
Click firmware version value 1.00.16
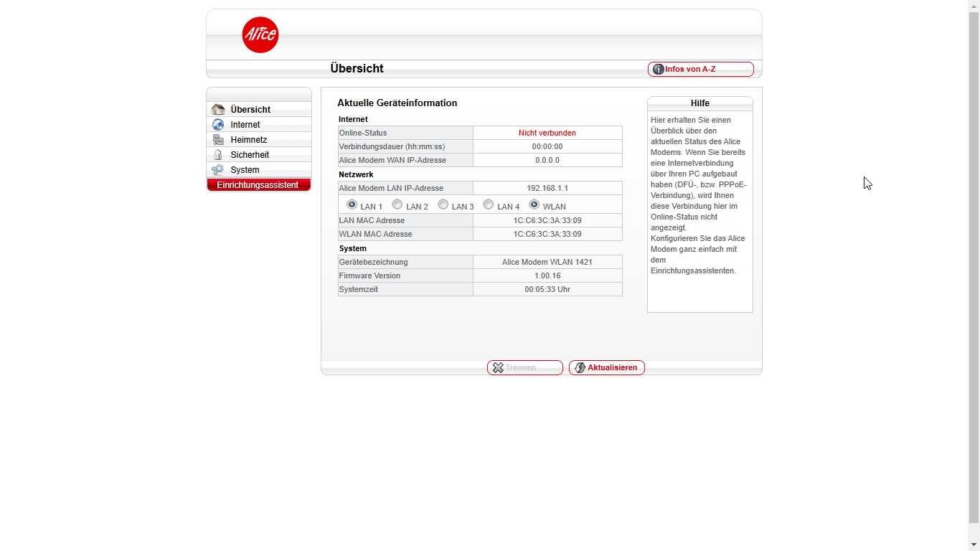coord(547,275)
